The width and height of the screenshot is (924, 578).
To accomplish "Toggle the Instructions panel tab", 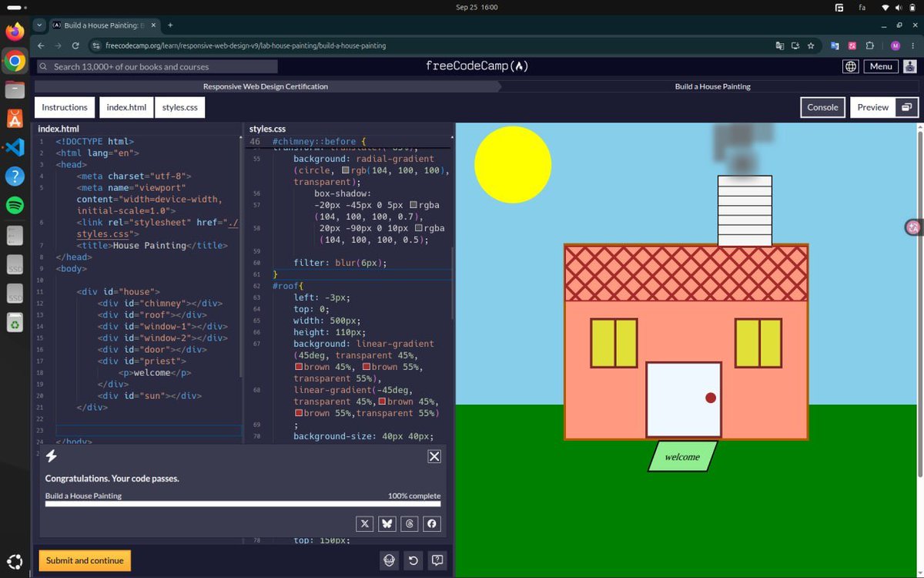I will click(x=65, y=107).
